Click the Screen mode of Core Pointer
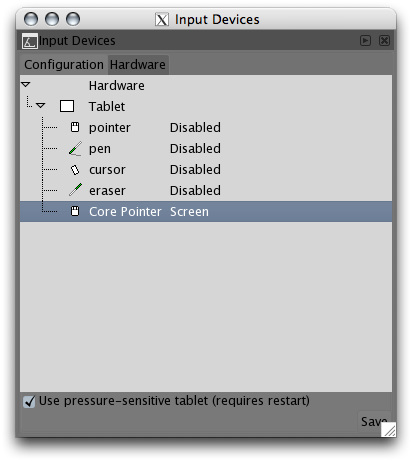This screenshot has height=461, width=412. click(189, 212)
